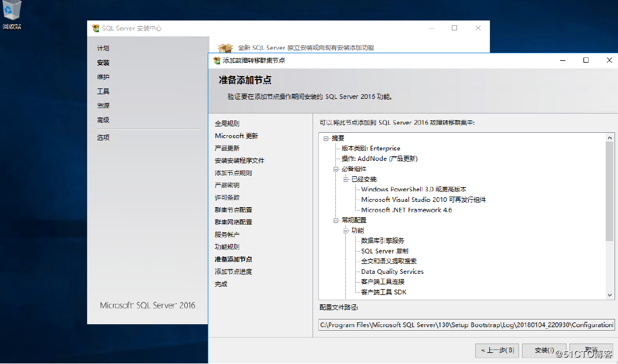
Task: Click the 全新 SQL Server 独立安装 option icon
Action: (225, 47)
